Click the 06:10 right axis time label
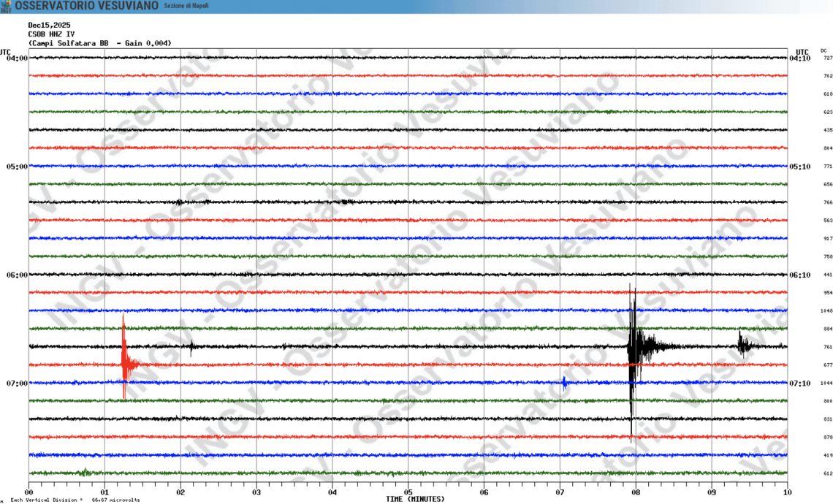Image resolution: width=833 pixels, height=504 pixels. coord(800,275)
